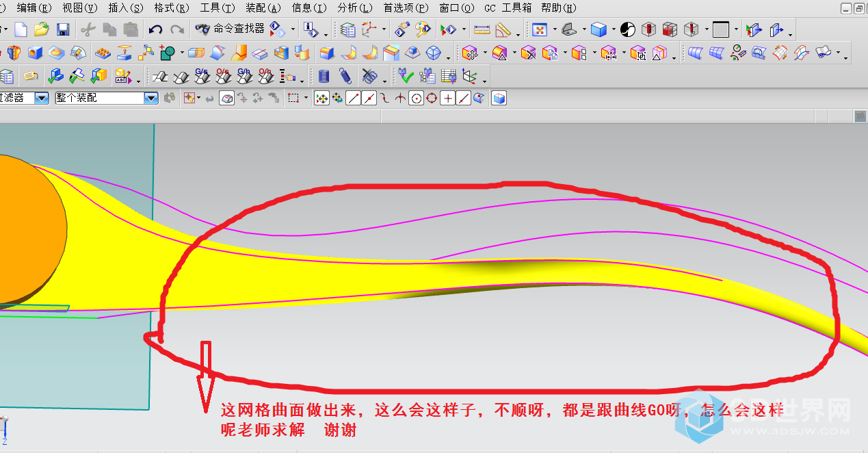Click the unite circle-and-square boolean icon
868x453 pixels.
pos(167,52)
